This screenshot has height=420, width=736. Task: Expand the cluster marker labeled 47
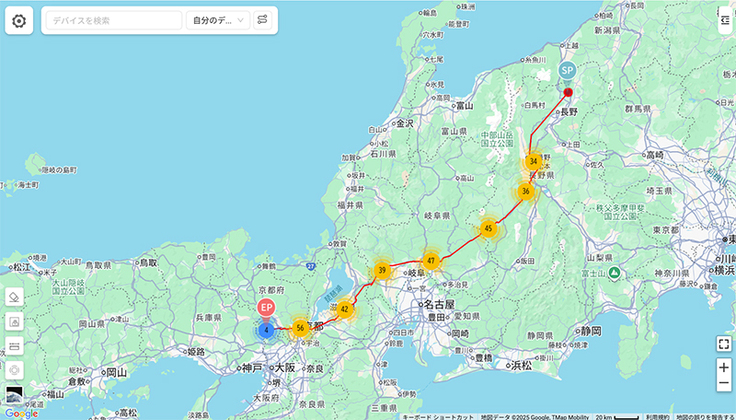click(430, 260)
